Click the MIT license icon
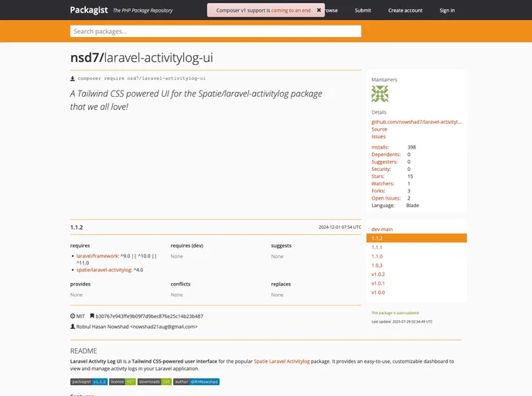 coord(73,316)
